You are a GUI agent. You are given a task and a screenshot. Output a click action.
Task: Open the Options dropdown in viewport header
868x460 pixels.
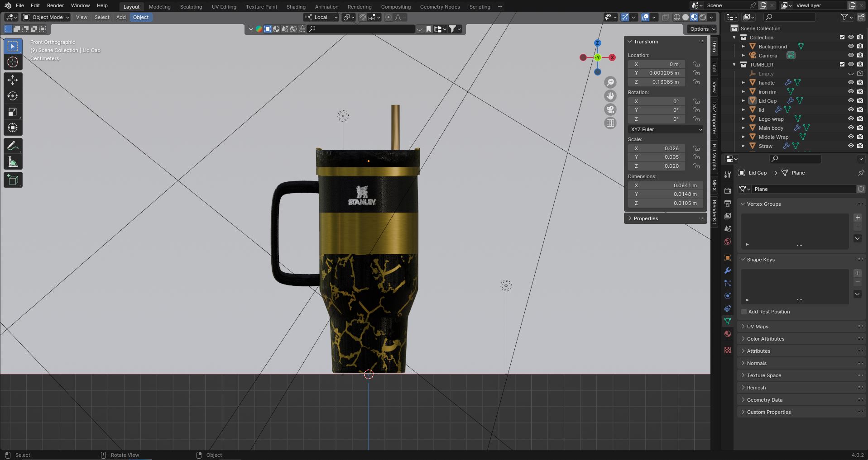tap(701, 28)
